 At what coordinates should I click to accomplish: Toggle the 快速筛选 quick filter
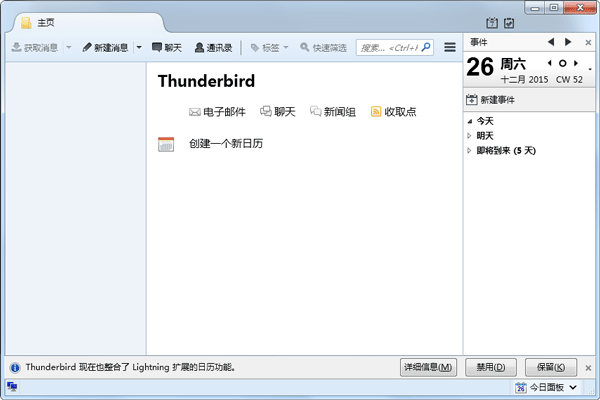click(323, 47)
